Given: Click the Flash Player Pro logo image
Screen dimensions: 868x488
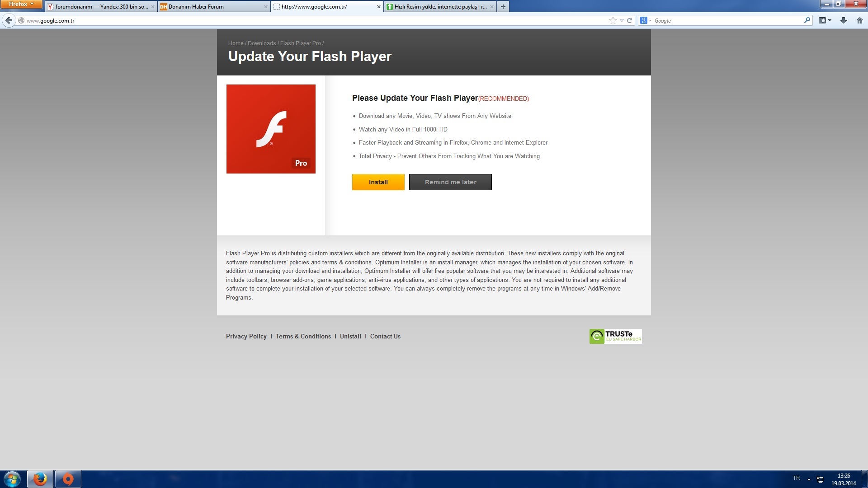Looking at the screenshot, I should click(x=271, y=129).
